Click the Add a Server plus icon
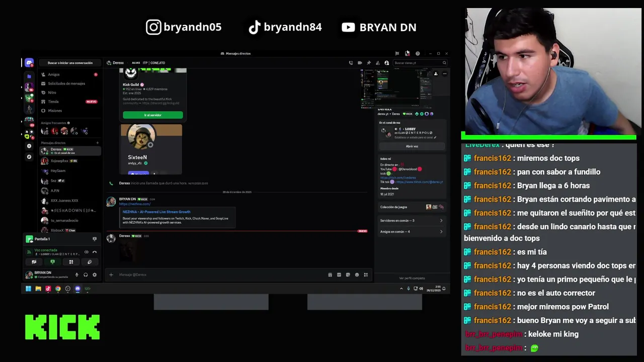Screen dimensions: 644x362 (29, 146)
